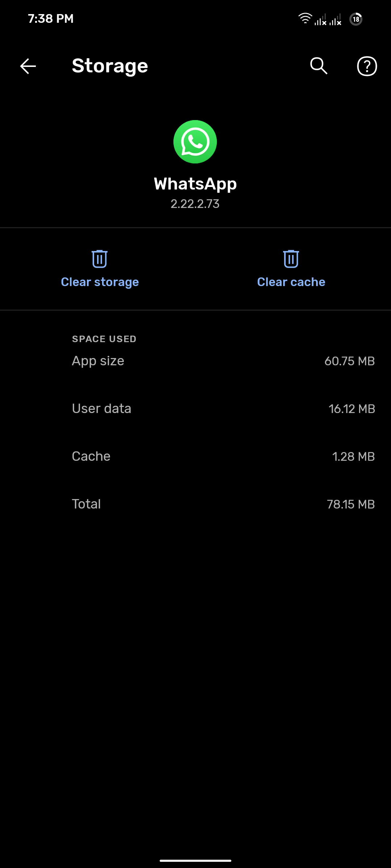Tap the 78.15 MB total value
Image resolution: width=391 pixels, height=868 pixels.
pyautogui.click(x=350, y=505)
